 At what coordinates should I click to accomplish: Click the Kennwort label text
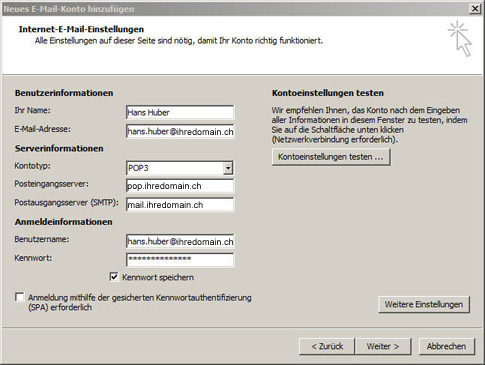pos(33,258)
